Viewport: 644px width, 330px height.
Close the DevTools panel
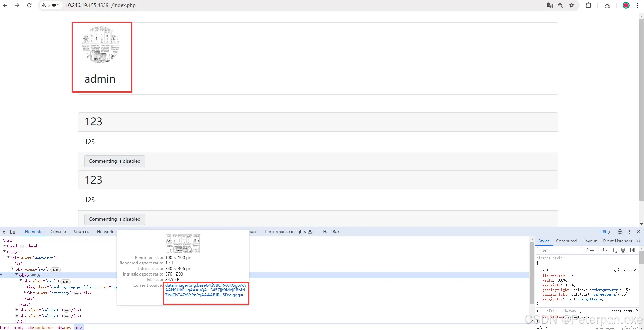[638, 232]
